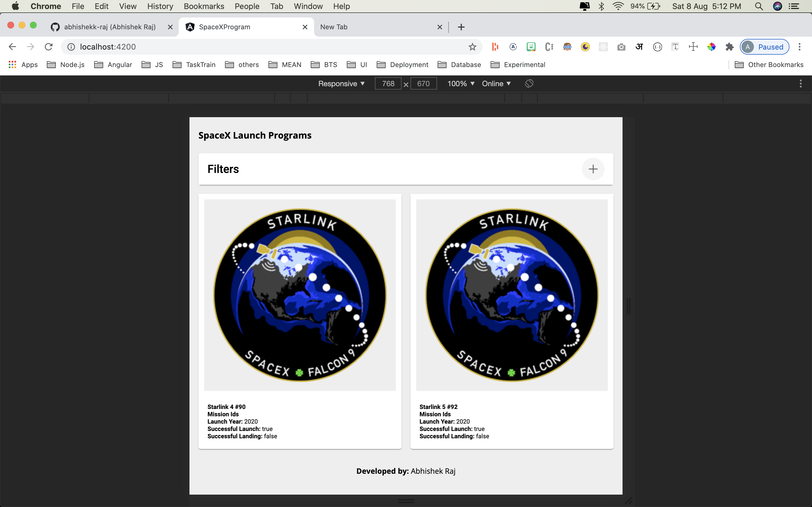Image resolution: width=812 pixels, height=507 pixels.
Task: Click the site information icon in address bar
Action: click(71, 47)
